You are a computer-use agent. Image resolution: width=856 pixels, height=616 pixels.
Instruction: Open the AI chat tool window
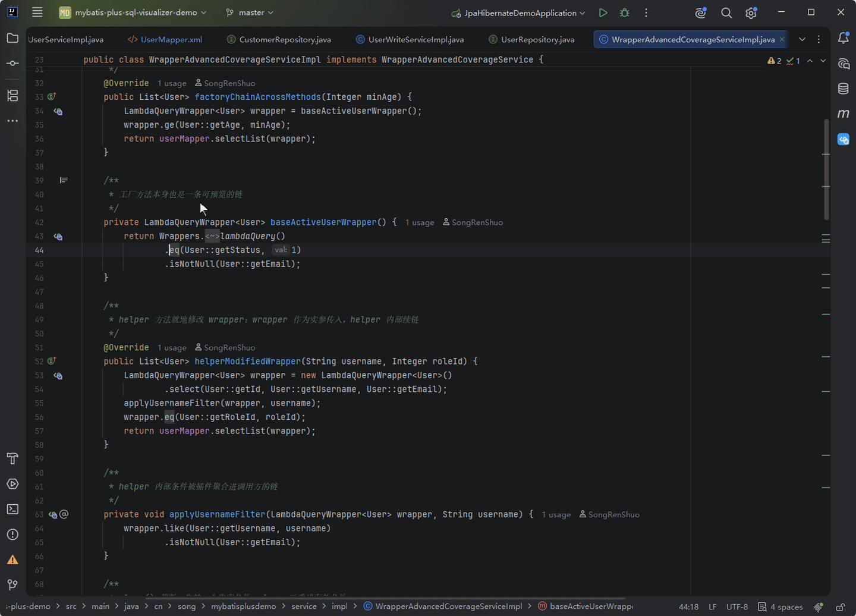(x=843, y=64)
